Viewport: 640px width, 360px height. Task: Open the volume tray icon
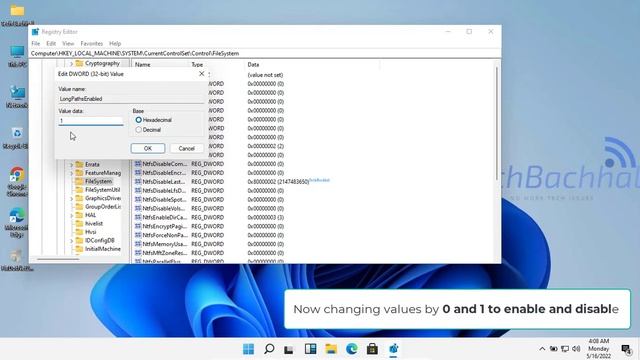pyautogui.click(x=576, y=349)
